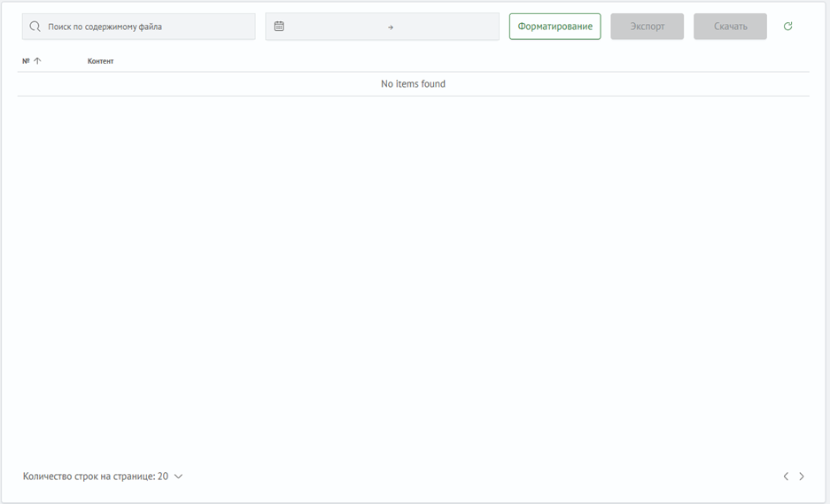Click the empty table area below the results row

point(413,266)
